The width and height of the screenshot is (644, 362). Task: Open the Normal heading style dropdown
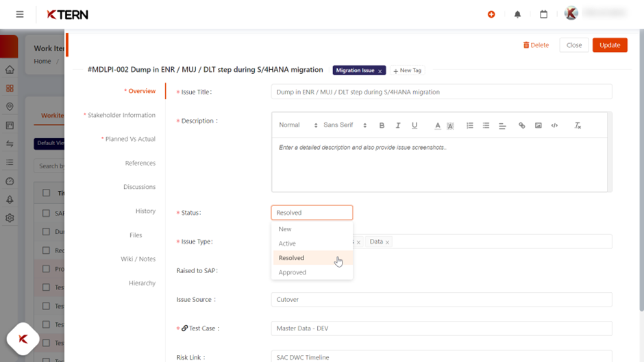pyautogui.click(x=298, y=125)
